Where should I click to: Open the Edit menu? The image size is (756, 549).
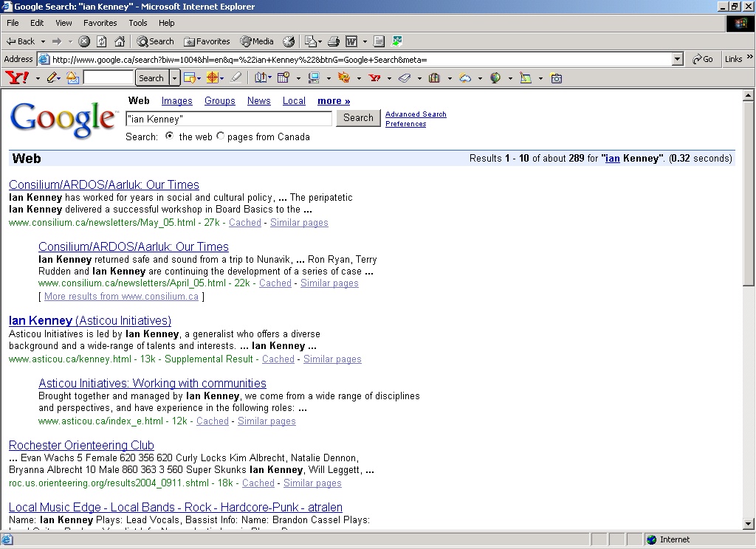[x=37, y=23]
